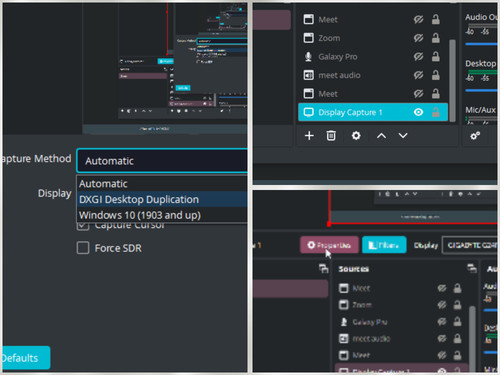Click the microphone icon of Galaxy Pro in the upper list
Screen dimensions: 500x375
pyautogui.click(x=308, y=57)
